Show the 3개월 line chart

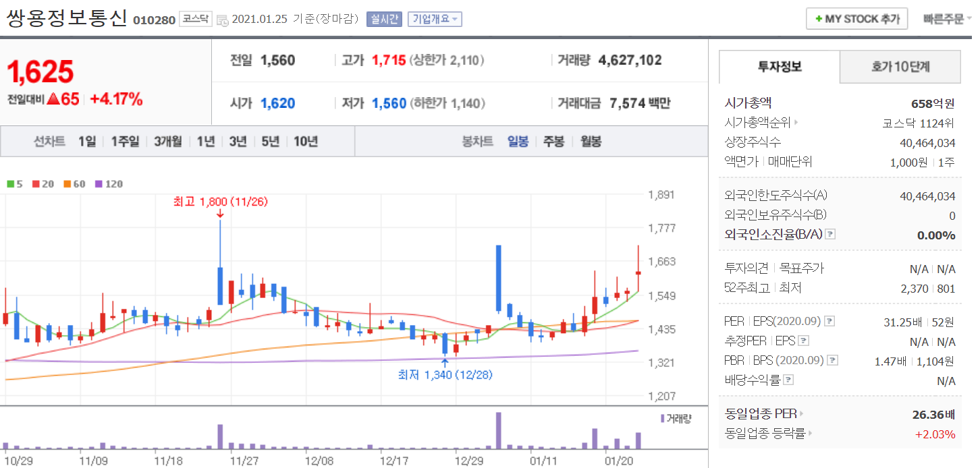tap(167, 142)
